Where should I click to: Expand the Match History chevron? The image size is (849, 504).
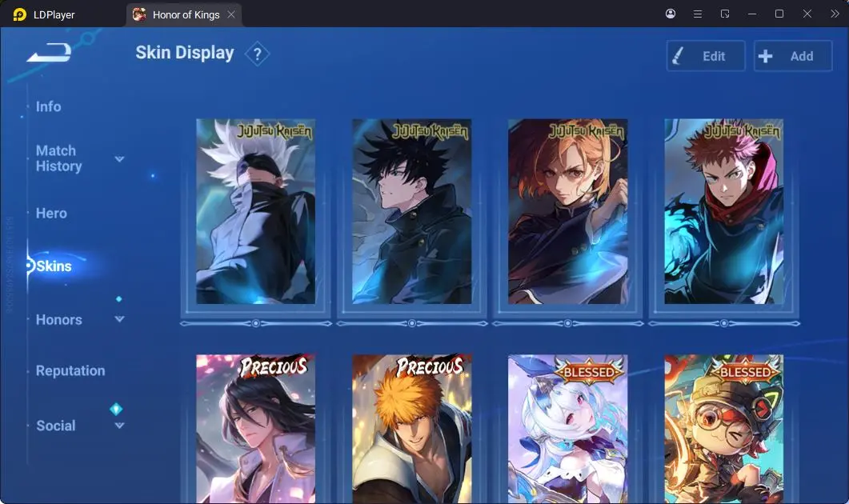coord(120,158)
